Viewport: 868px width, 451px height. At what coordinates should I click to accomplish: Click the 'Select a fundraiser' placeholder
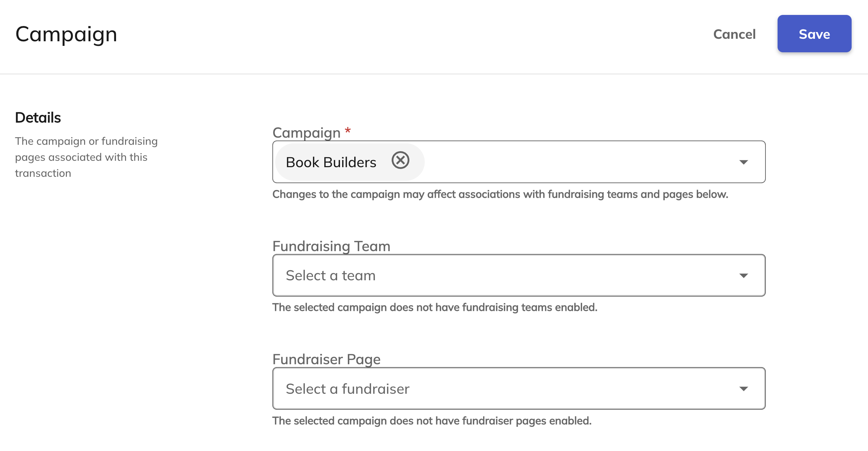point(347,389)
